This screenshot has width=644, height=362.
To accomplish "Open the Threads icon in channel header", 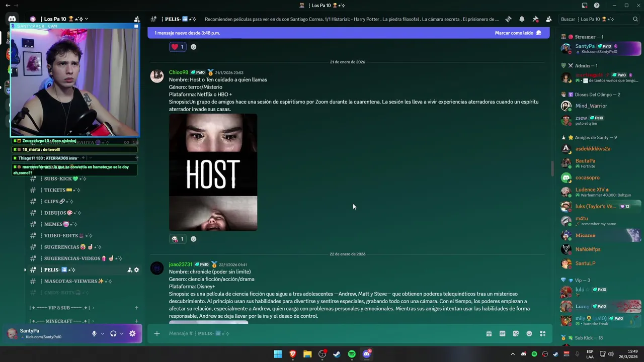I will click(x=509, y=19).
